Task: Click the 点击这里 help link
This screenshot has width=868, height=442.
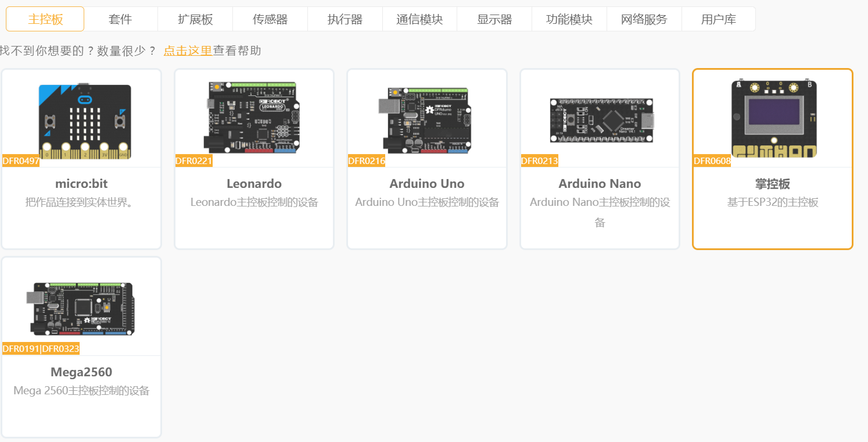Action: [188, 51]
